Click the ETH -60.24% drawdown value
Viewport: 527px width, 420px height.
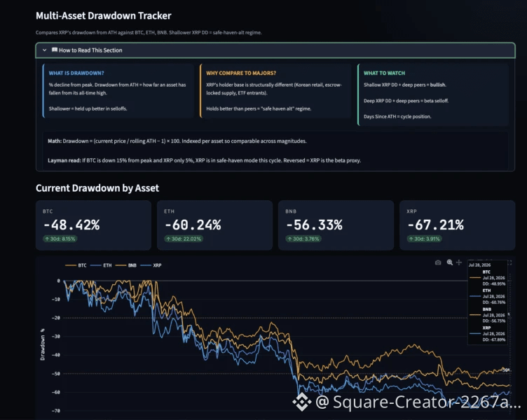(x=193, y=225)
